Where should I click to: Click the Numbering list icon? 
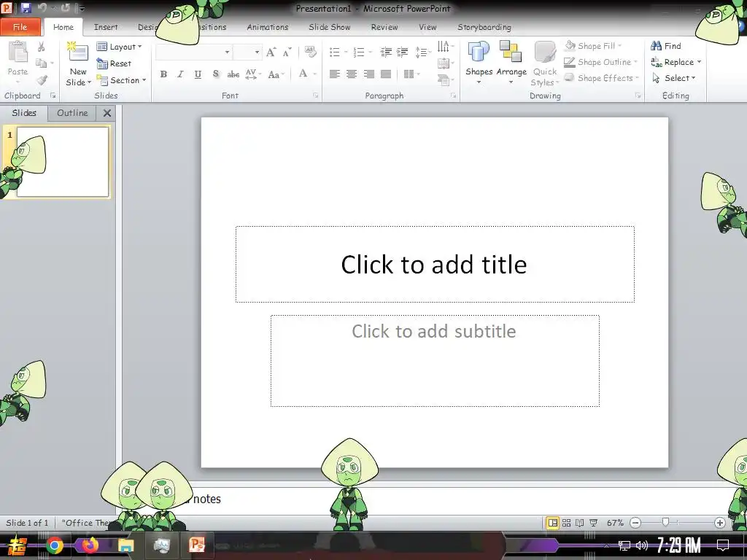click(x=359, y=52)
